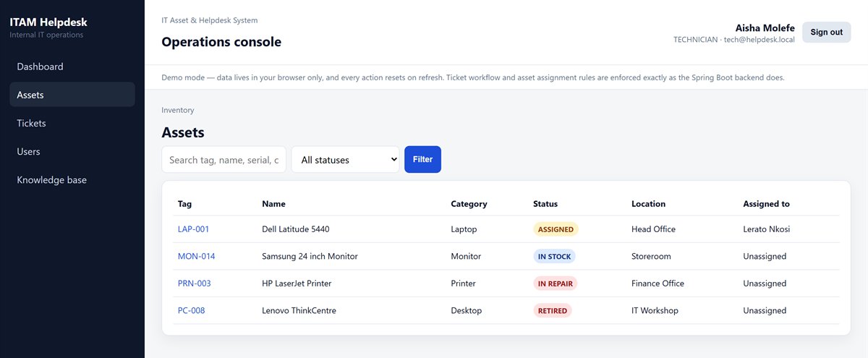Click the Assets page heading
Viewport: 868px width, 358px height.
point(183,132)
